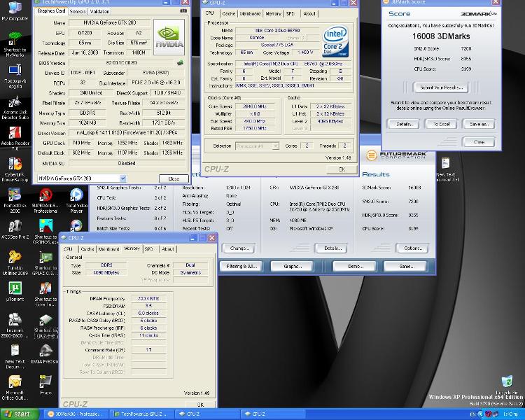Open Mainboard tab in upper CPU-Z window
The height and width of the screenshot is (420, 525).
(x=250, y=13)
